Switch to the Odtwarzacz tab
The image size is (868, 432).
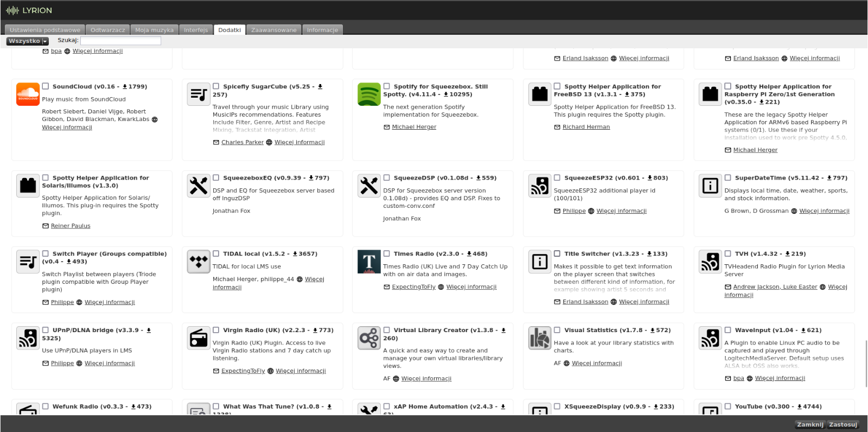tap(108, 30)
